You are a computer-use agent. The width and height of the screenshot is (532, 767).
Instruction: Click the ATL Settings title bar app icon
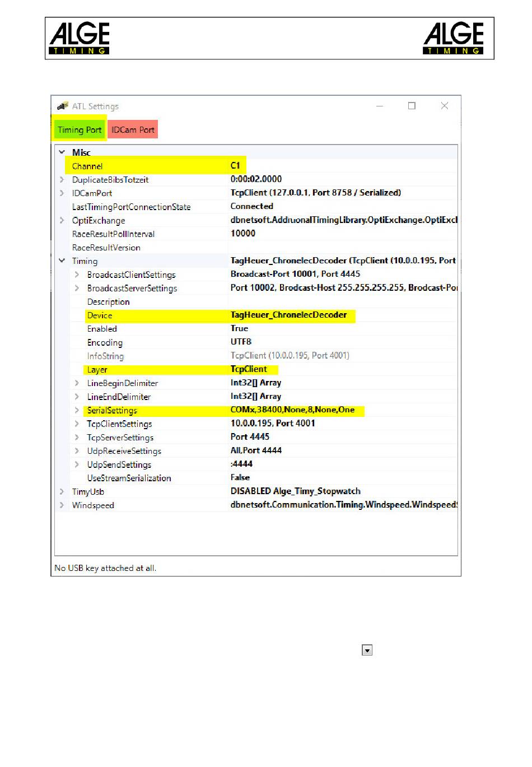(63, 106)
